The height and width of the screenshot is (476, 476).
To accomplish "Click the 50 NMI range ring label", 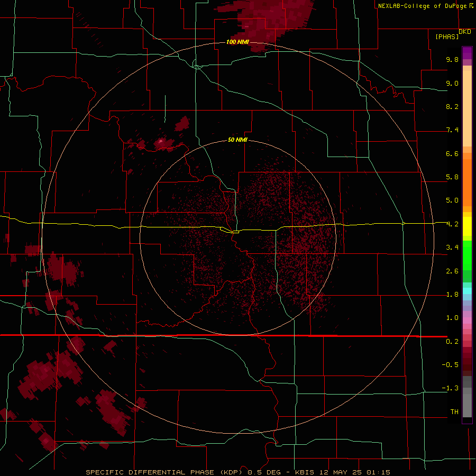I will [237, 140].
